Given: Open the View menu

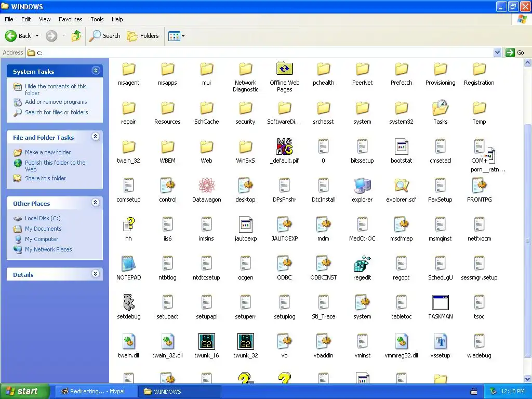Looking at the screenshot, I should tap(45, 19).
